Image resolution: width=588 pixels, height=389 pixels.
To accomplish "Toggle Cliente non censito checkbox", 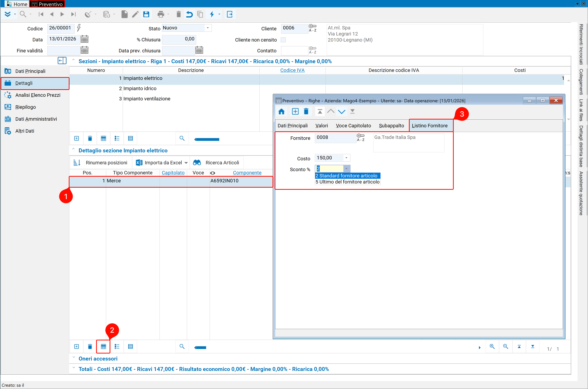I will 283,40.
